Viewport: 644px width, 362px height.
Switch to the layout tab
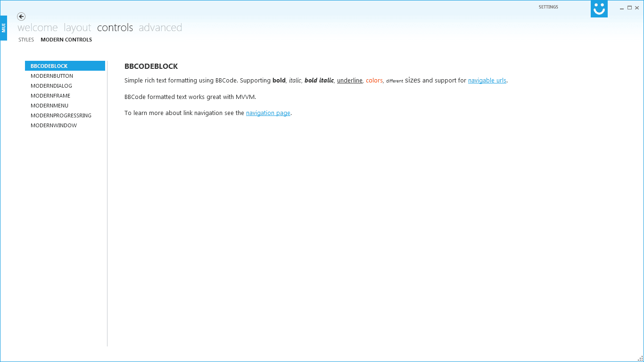(x=77, y=27)
